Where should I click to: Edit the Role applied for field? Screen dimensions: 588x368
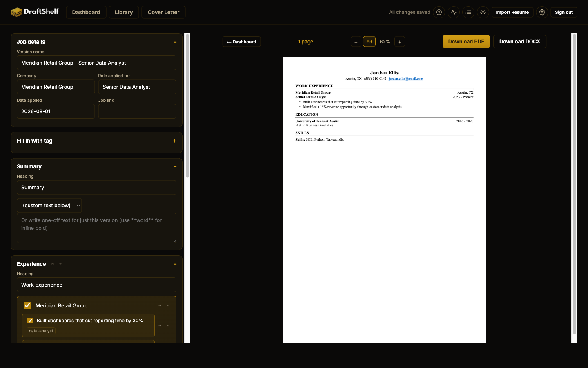coord(137,87)
